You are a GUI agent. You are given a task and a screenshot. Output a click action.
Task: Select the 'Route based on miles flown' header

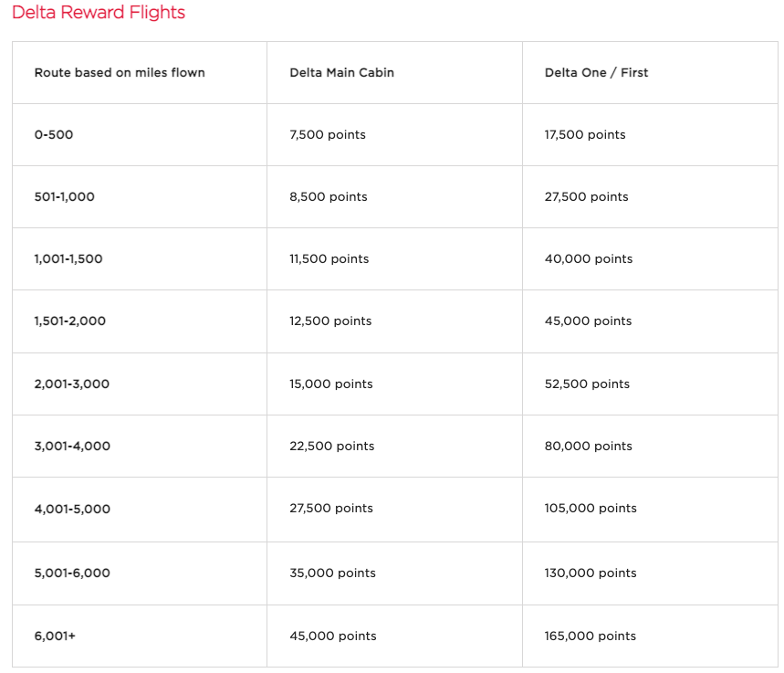point(120,72)
